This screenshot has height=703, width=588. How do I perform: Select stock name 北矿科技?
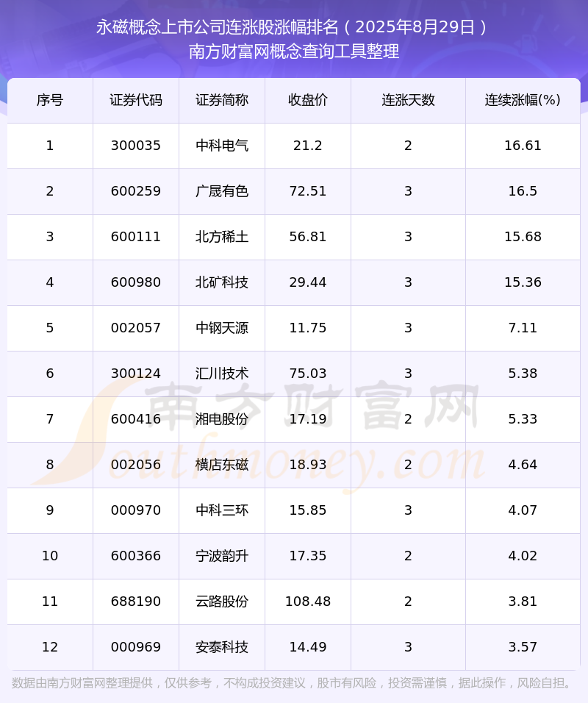(x=222, y=282)
